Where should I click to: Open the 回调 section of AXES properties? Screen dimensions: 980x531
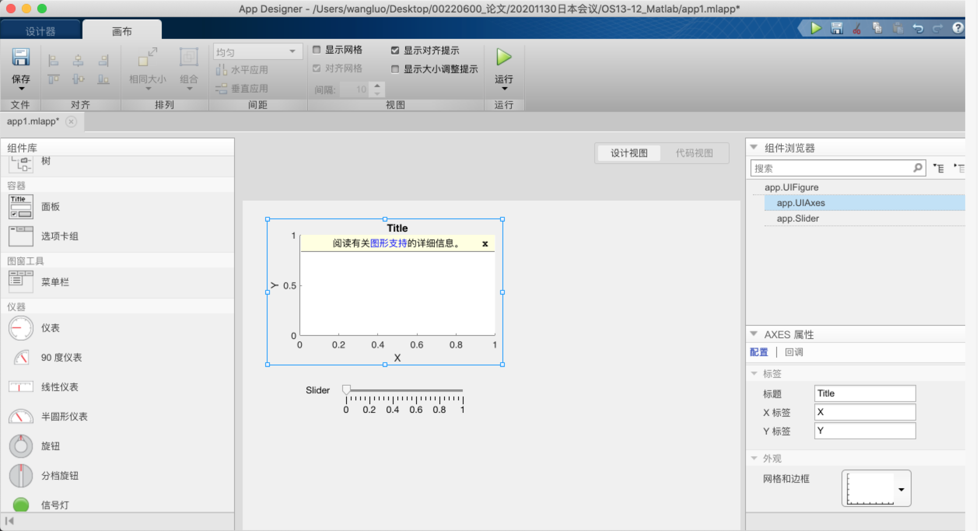coord(793,352)
